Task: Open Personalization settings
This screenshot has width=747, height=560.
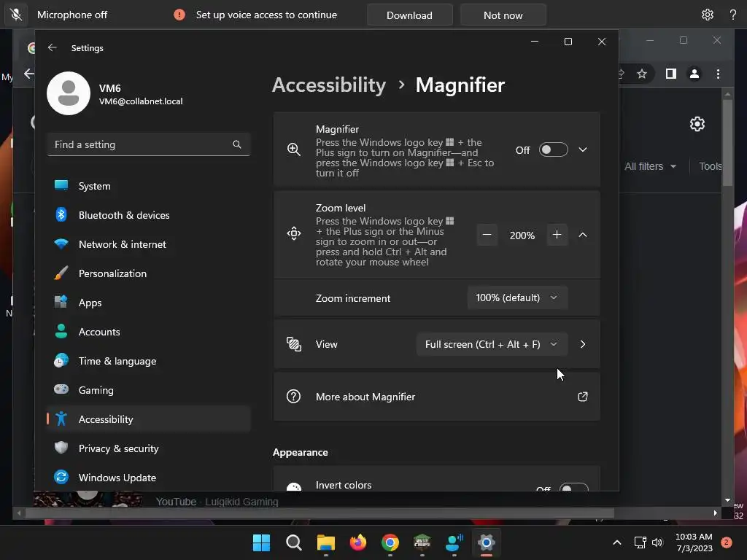Action: click(x=149, y=273)
